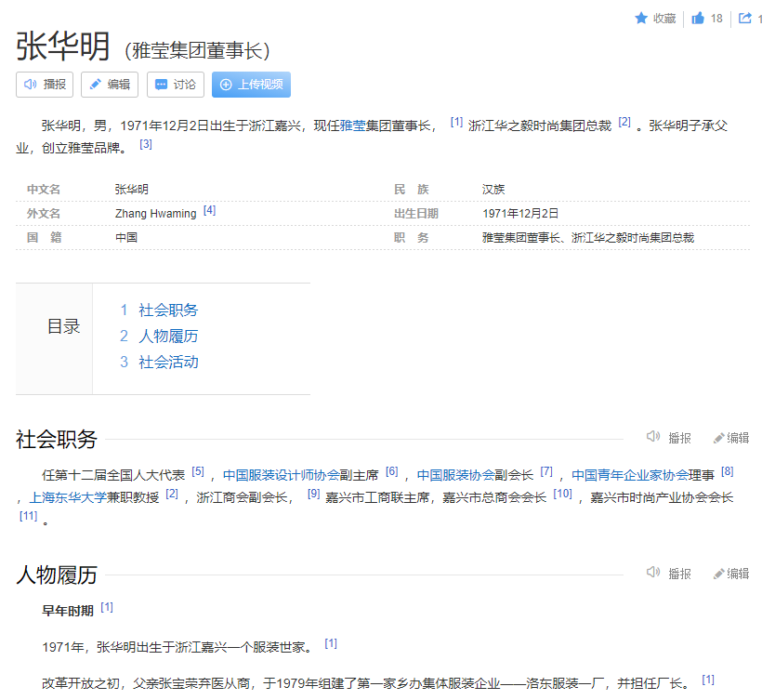Click the 国籍 value 中国
The image size is (775, 700).
click(x=126, y=237)
